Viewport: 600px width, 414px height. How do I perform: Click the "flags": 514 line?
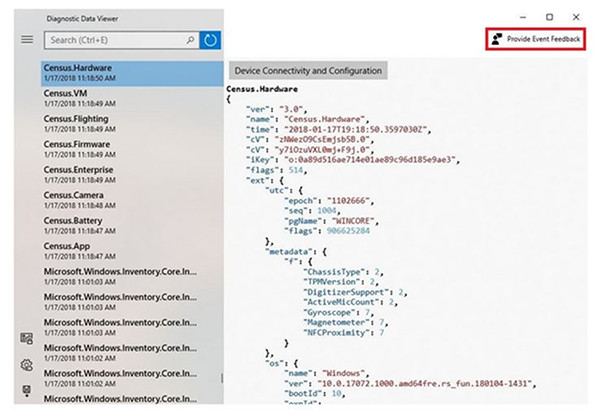pyautogui.click(x=276, y=170)
